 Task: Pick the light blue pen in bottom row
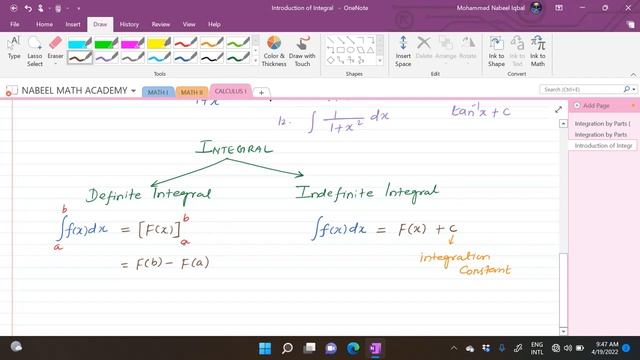pos(159,58)
